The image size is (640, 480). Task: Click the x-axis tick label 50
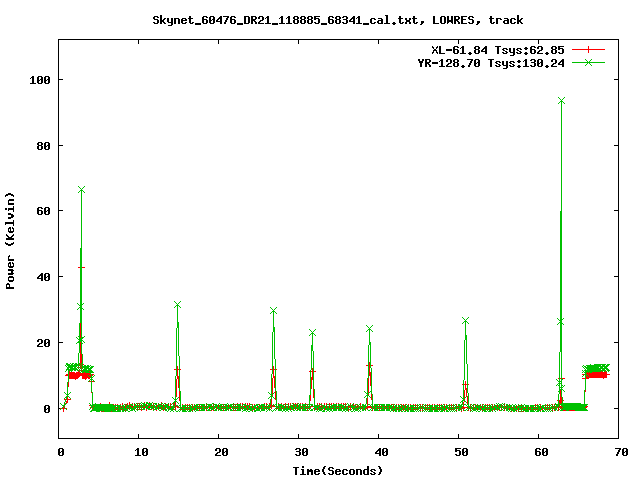461,452
